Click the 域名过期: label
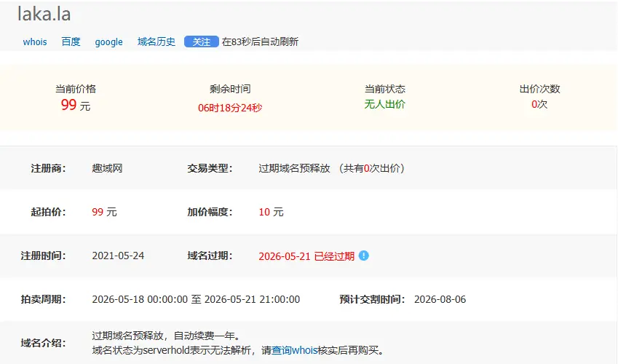Viewport: 618px width, 364px height. [210, 256]
